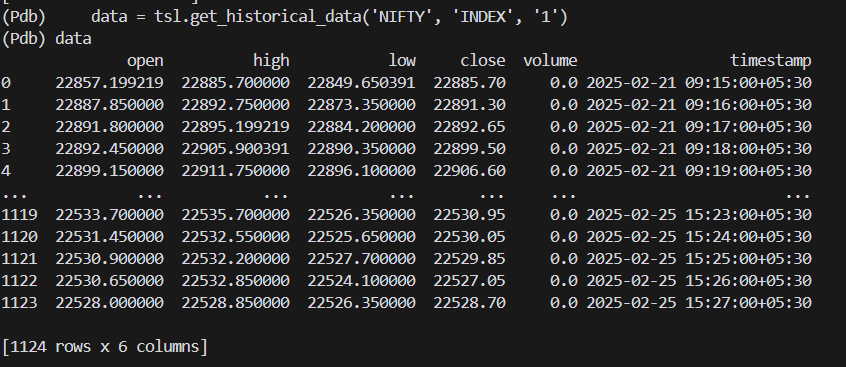
Task: Click the 'timestamp' column header
Action: point(771,61)
